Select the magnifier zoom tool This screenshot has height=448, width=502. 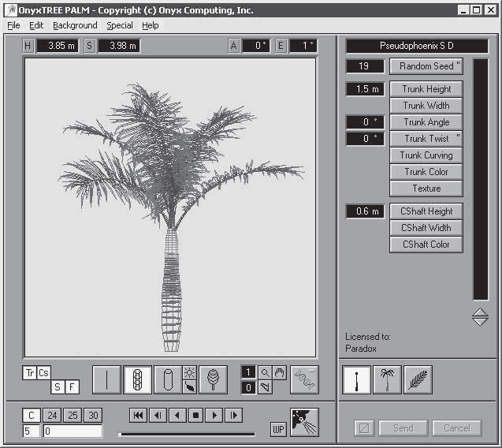click(265, 373)
